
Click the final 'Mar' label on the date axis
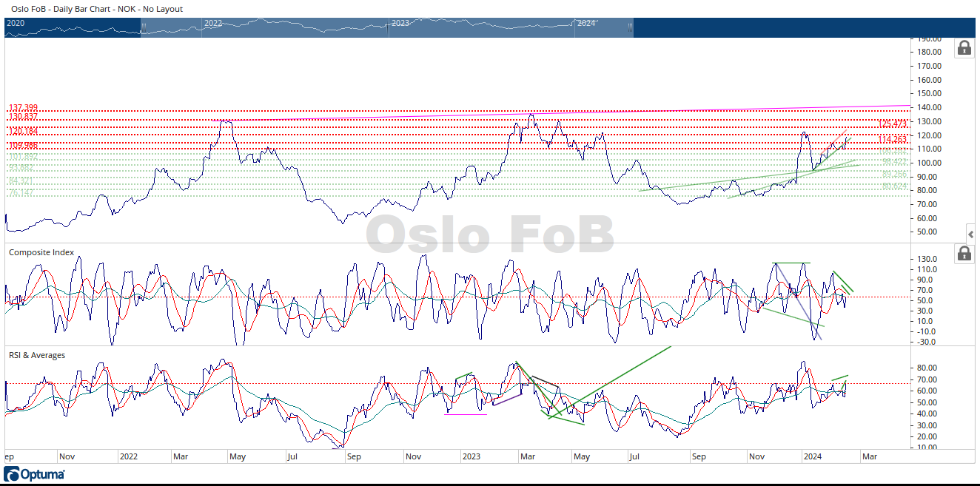click(x=870, y=456)
